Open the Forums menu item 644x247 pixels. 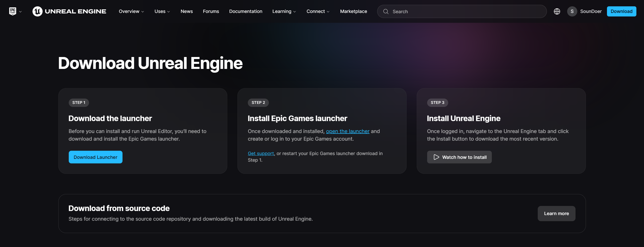[x=211, y=11]
